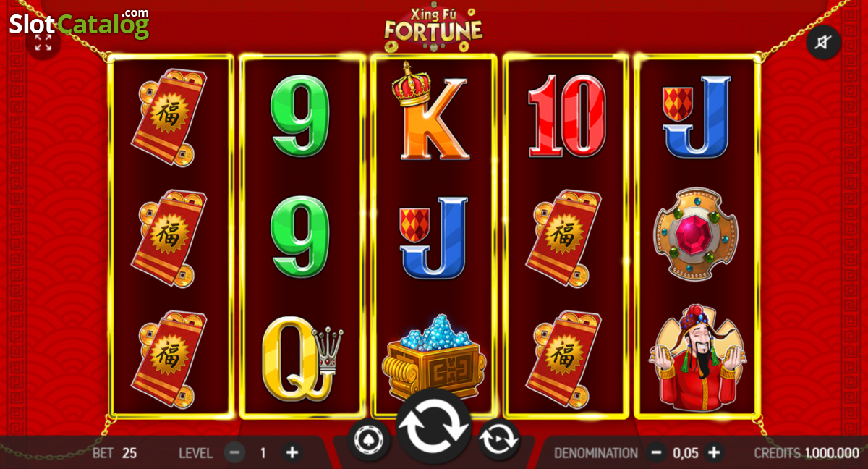Click the ruby jewel shield symbol

697,235
